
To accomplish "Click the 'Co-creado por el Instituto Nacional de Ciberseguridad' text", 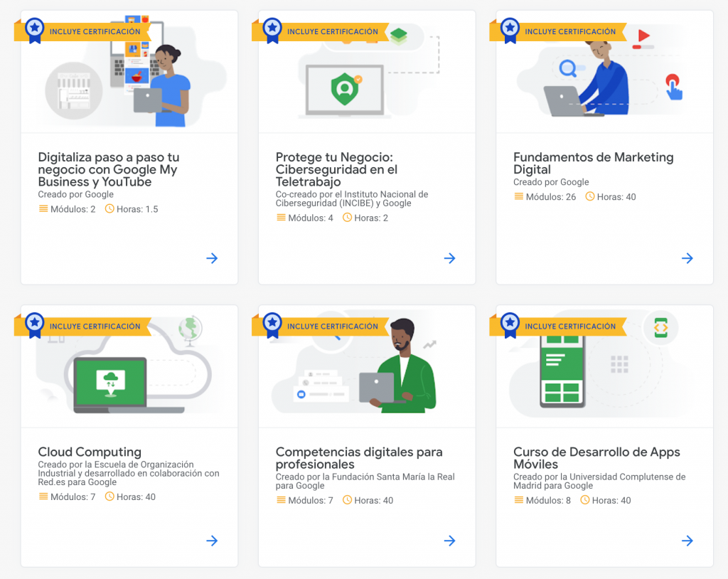I will (x=352, y=198).
